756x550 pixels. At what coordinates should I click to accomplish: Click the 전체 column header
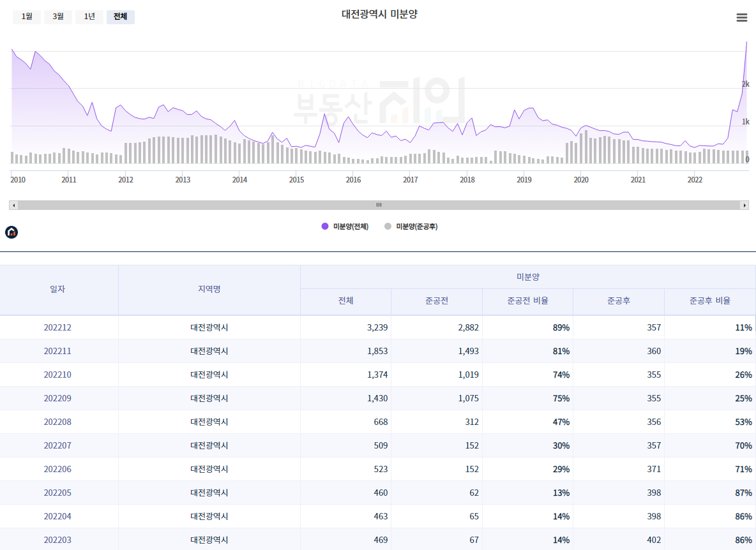[x=345, y=301]
